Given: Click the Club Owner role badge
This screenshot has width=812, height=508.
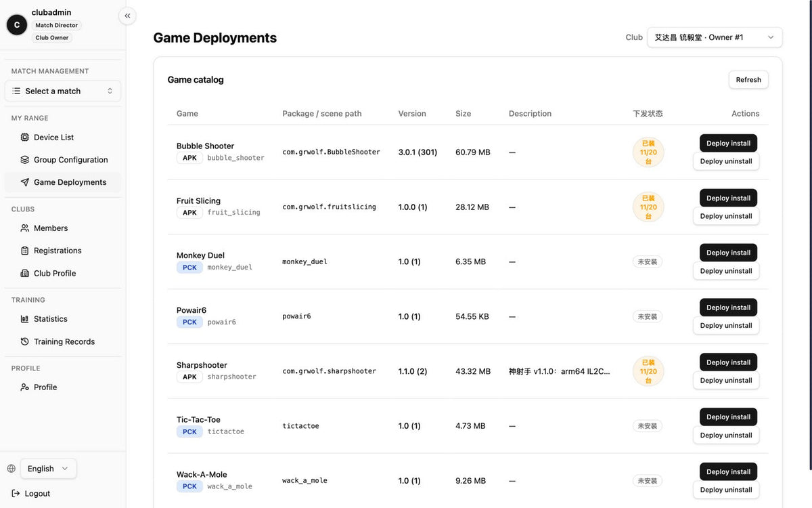Looking at the screenshot, I should (x=52, y=38).
